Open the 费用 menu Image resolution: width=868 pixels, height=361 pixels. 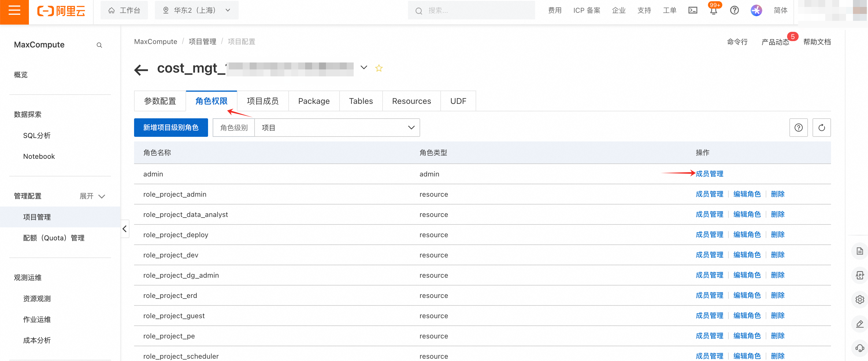[554, 10]
